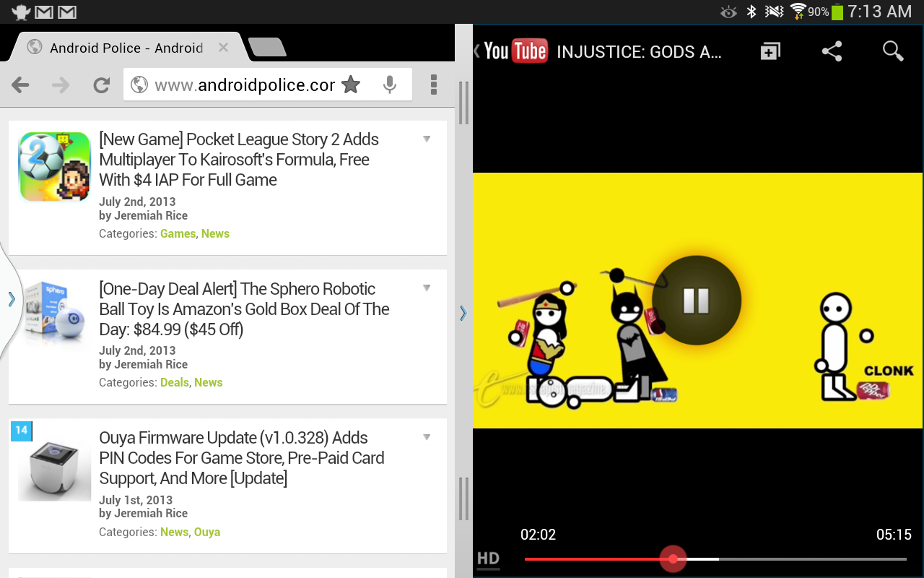Expand options for Pocket League Story 2 article
Image resolution: width=924 pixels, height=578 pixels.
click(427, 139)
